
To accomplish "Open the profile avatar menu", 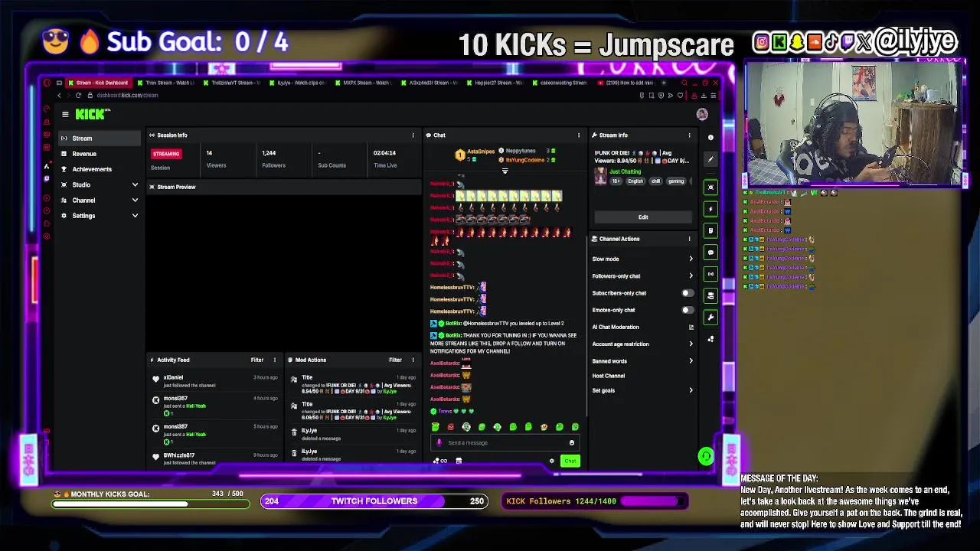I will click(702, 114).
